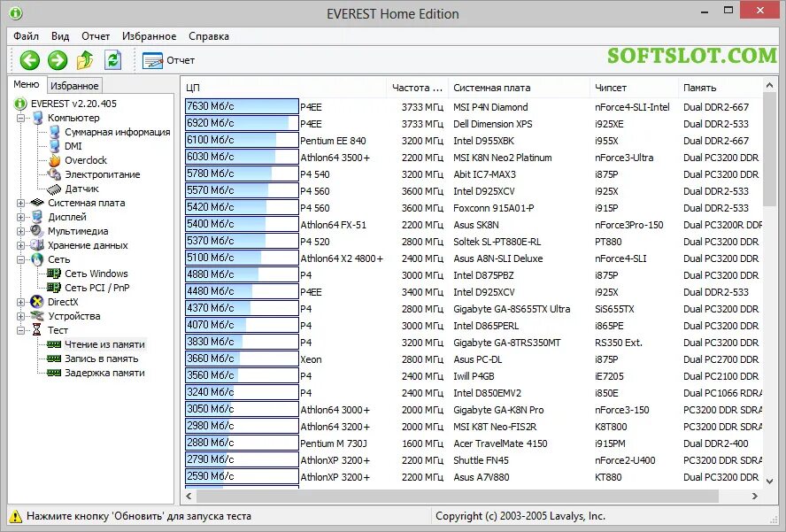Click the EVEREST v2.20.405 root icon
Screen dimensions: 786x532
coord(20,104)
